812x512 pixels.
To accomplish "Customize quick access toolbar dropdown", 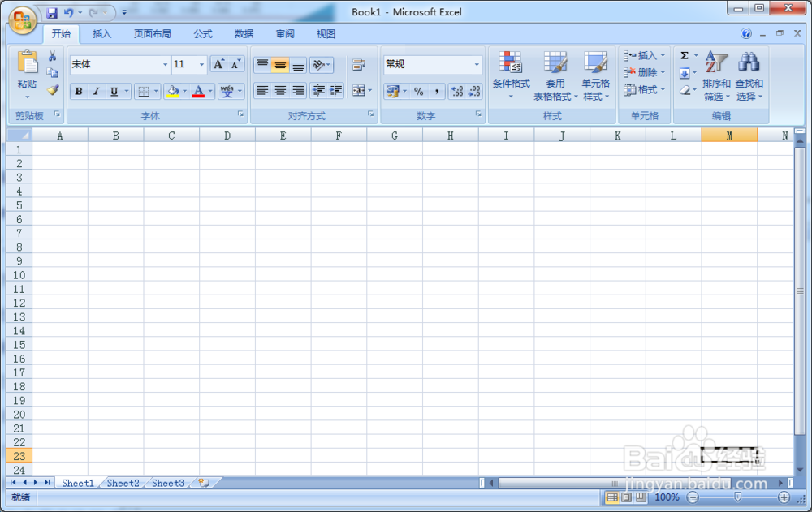I will pyautogui.click(x=124, y=12).
